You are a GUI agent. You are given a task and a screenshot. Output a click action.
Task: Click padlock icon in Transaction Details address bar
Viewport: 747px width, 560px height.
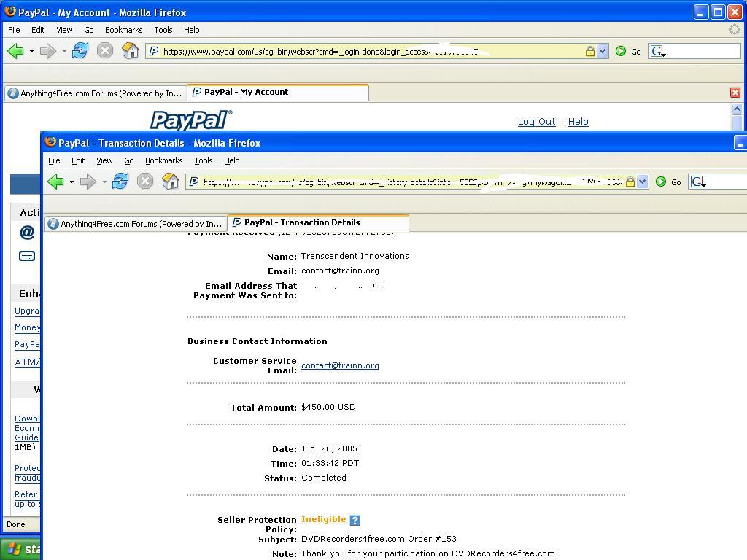pyautogui.click(x=630, y=182)
